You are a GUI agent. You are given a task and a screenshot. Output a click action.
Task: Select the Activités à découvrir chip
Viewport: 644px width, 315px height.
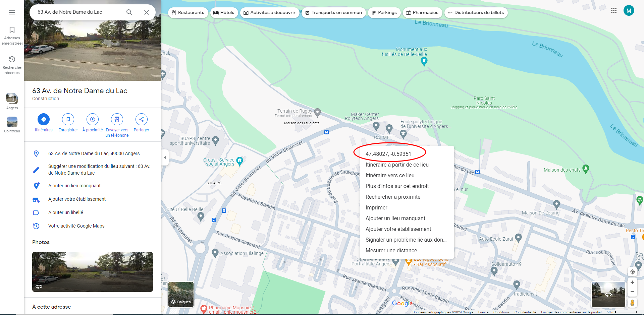pyautogui.click(x=270, y=13)
